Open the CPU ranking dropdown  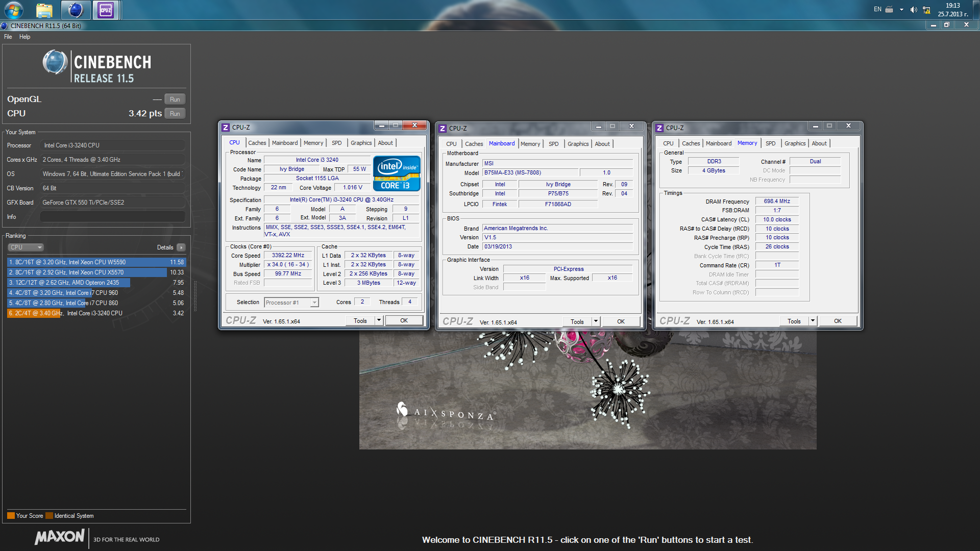pos(26,247)
